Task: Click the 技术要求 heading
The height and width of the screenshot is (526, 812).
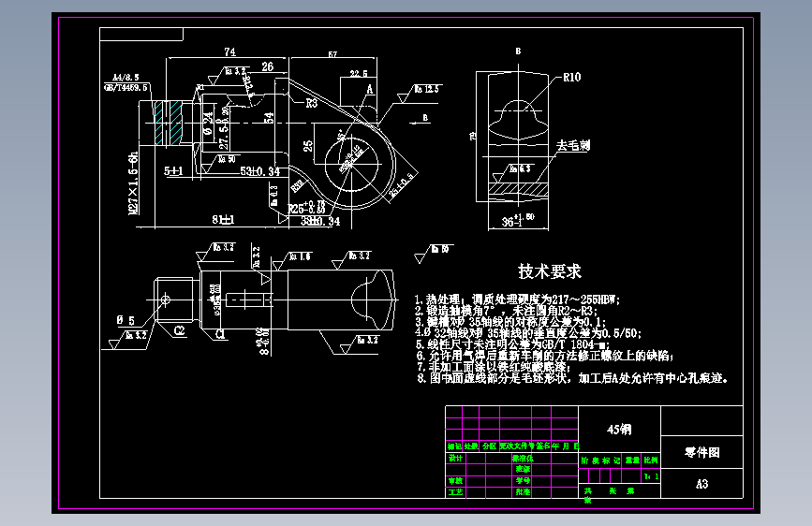Action: click(x=550, y=271)
